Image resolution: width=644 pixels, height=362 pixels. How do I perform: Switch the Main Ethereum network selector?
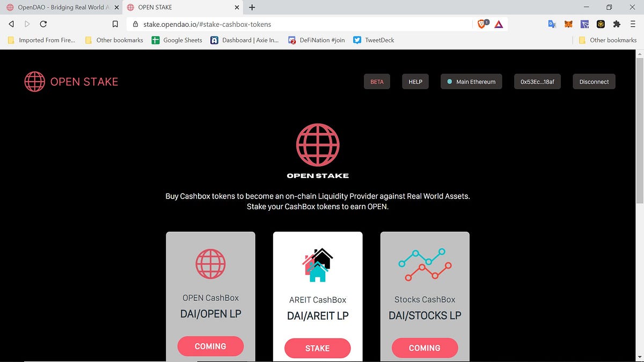coord(471,82)
